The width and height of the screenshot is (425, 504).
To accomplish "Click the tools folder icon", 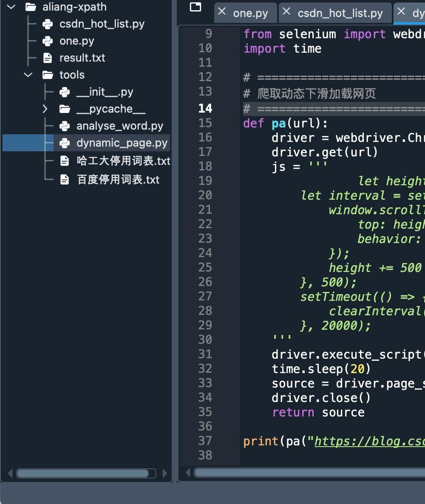I will (x=48, y=75).
